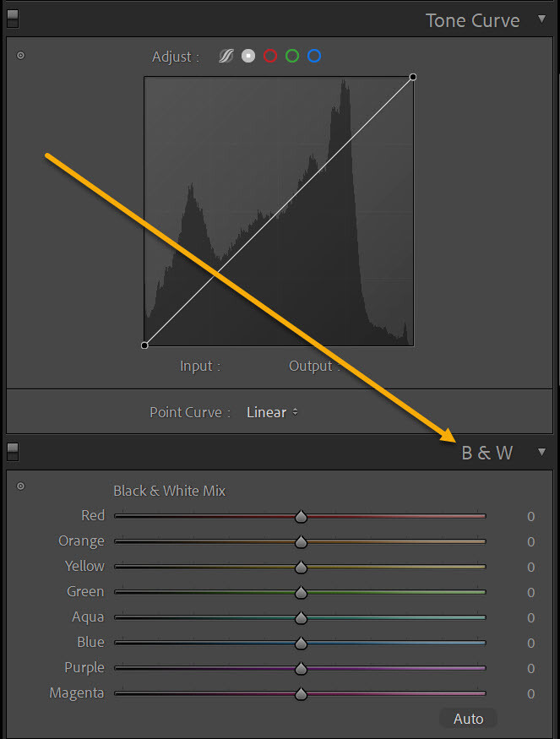Click the Green mix slider handle
Screen dimensions: 560x739
tap(301, 591)
